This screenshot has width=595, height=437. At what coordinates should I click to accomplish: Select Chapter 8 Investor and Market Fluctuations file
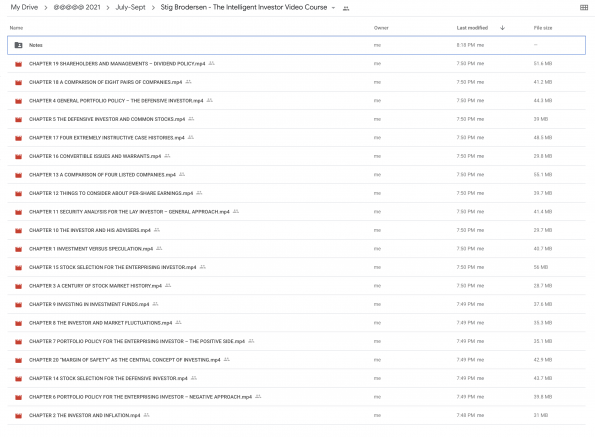pyautogui.click(x=101, y=323)
